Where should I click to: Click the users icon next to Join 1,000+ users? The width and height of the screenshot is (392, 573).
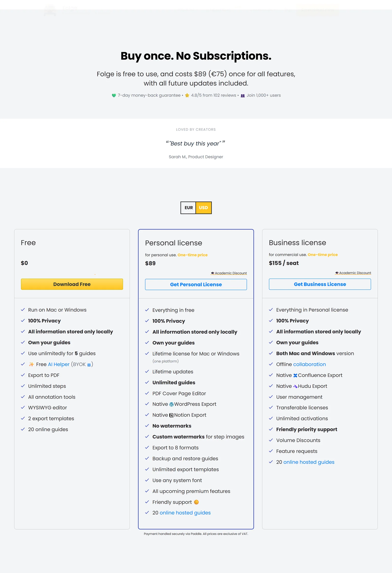tap(243, 96)
